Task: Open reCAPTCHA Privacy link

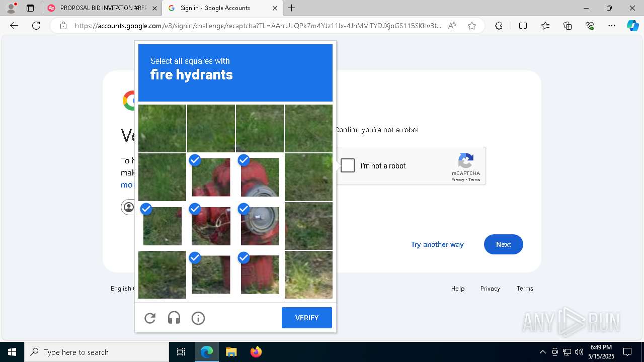Action: (457, 179)
